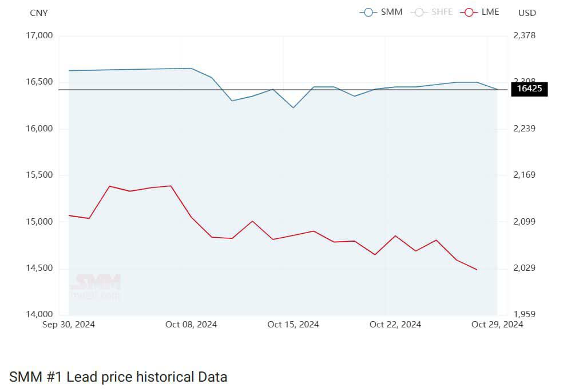Screen dimensions: 571x392
Task: Click the SMM #1 Lead price heading
Action: click(118, 377)
